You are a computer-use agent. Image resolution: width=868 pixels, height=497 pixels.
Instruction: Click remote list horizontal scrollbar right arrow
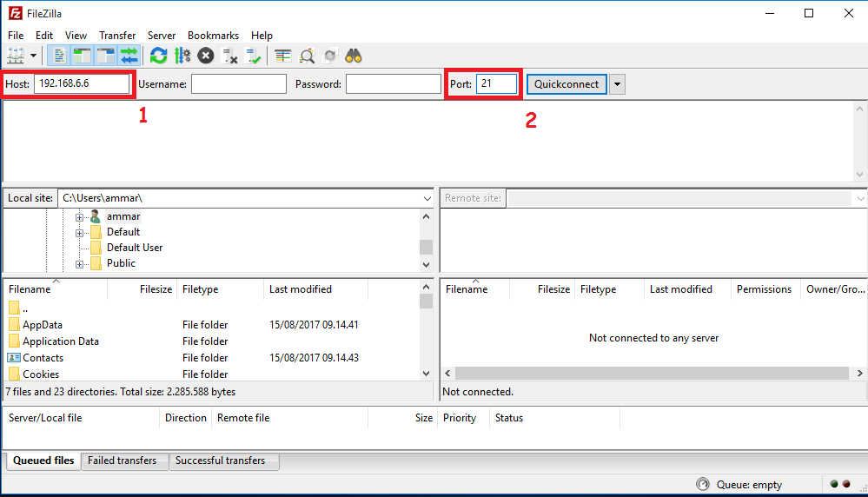[x=859, y=373]
